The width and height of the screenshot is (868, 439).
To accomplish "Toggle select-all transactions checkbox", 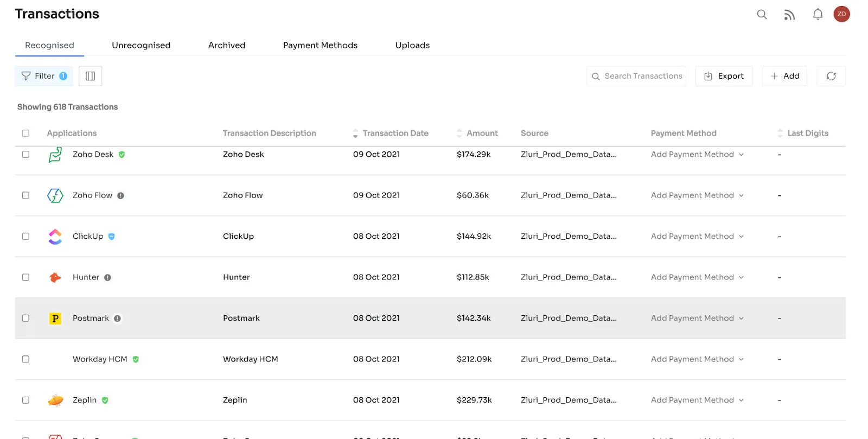I will 25,133.
